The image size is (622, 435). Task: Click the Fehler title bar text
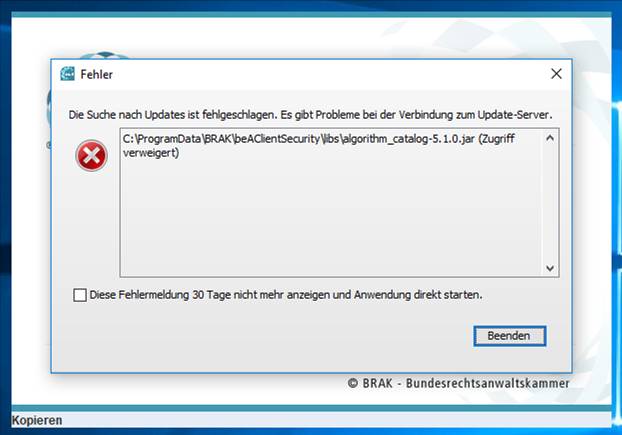[96, 74]
